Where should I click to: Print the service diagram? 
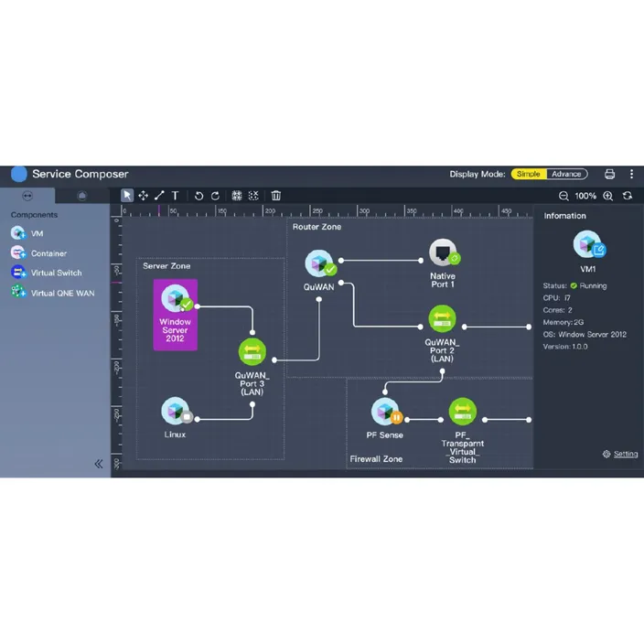[609, 174]
